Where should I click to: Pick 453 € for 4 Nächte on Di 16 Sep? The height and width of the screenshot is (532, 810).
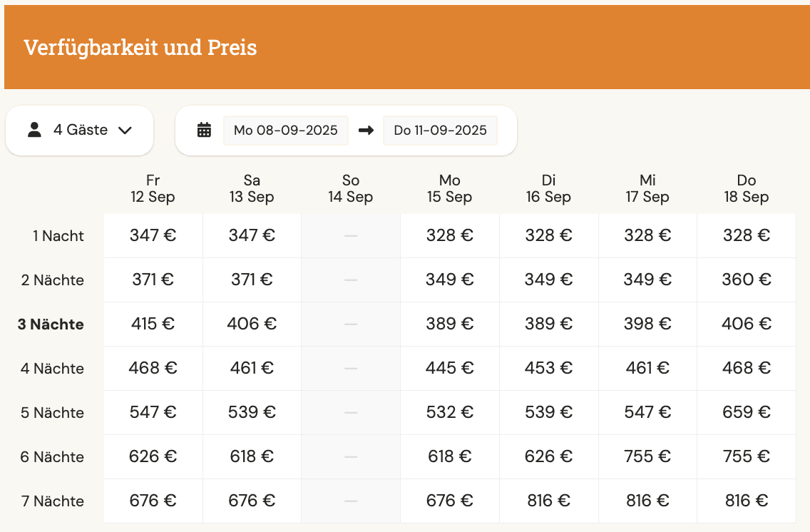click(548, 368)
